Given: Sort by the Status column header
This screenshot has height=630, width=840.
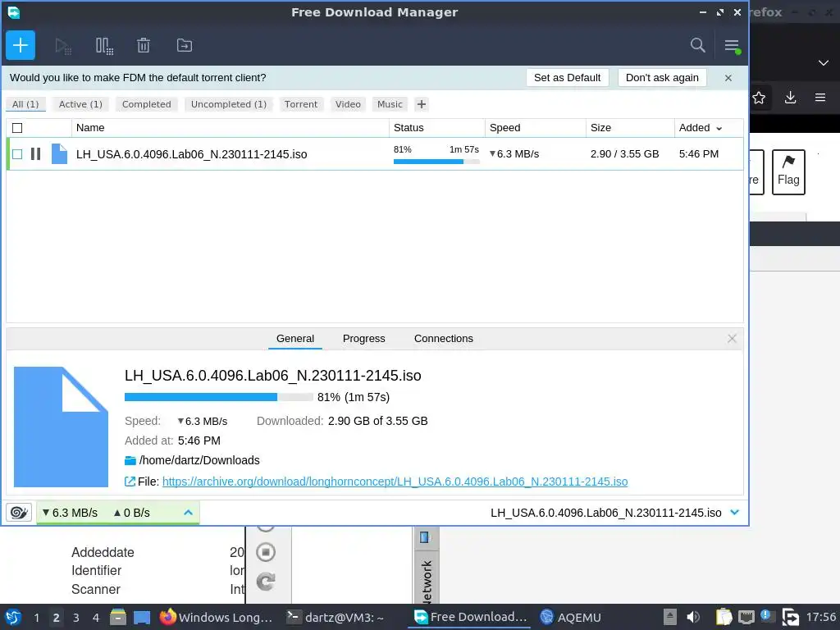Looking at the screenshot, I should click(437, 127).
